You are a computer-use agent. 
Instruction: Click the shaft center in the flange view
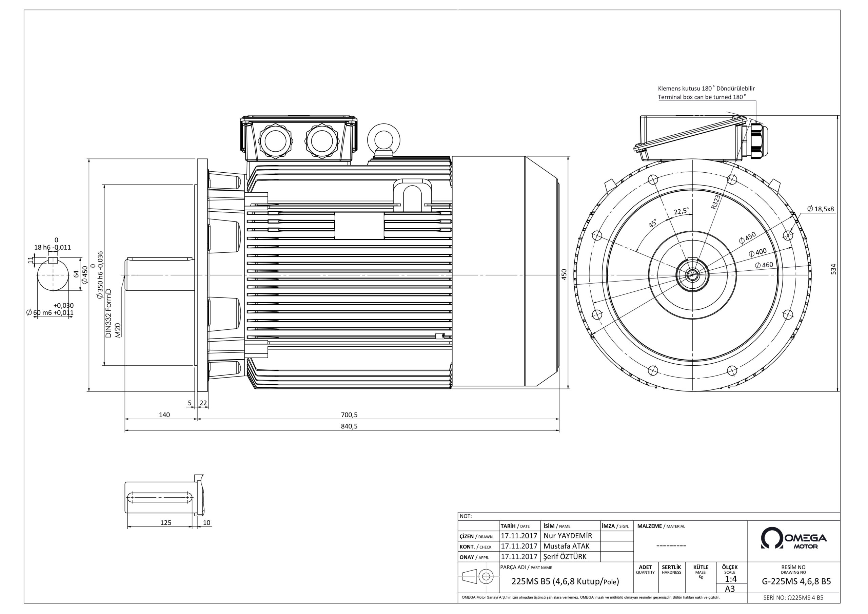[692, 275]
